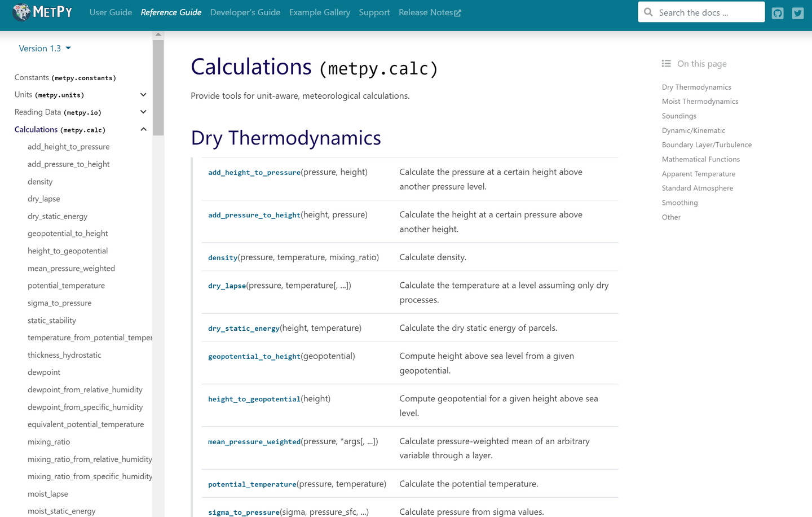Go to the Example Gallery page
The image size is (812, 517).
tap(319, 12)
